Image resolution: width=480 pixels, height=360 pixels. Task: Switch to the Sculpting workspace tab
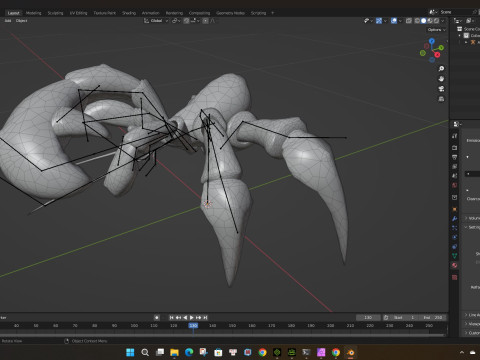[55, 13]
